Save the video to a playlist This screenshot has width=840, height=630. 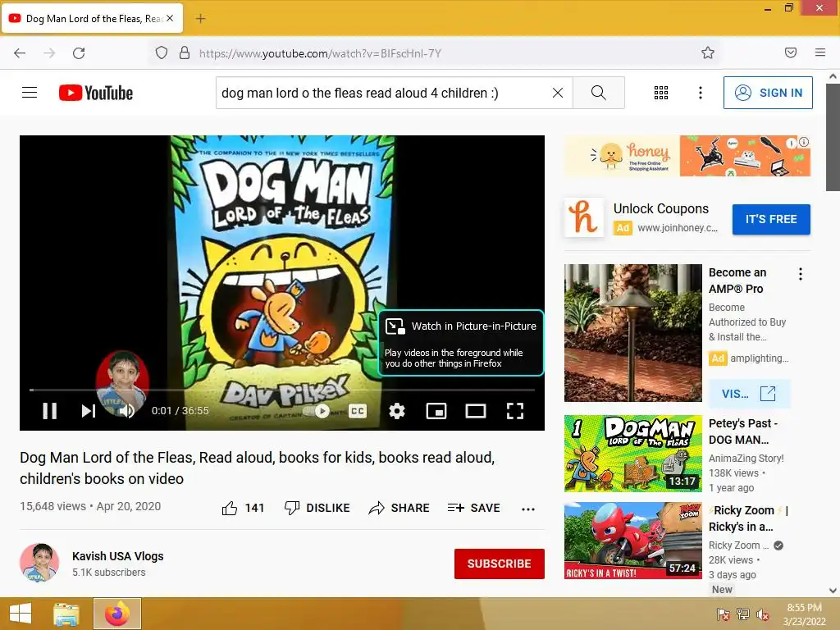pyautogui.click(x=473, y=508)
